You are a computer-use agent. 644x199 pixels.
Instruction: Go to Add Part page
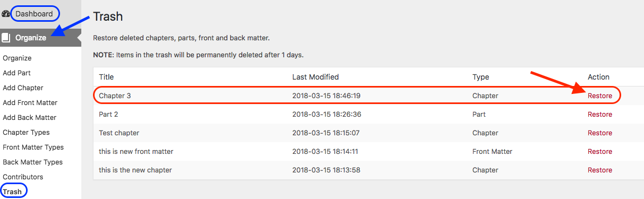click(x=16, y=73)
